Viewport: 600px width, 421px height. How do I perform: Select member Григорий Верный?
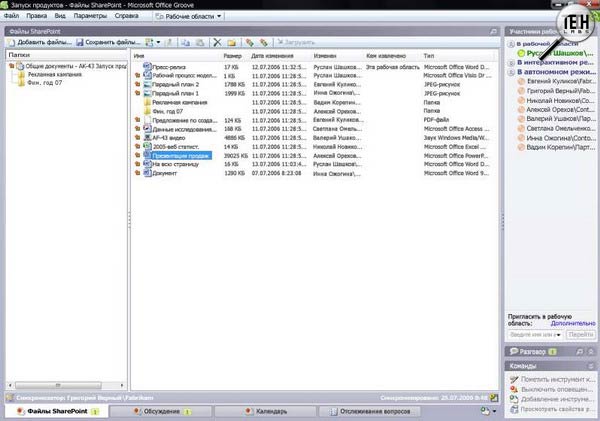click(x=556, y=91)
